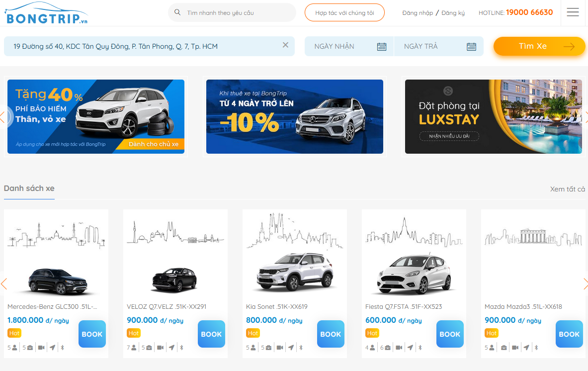Show previous car list items arrow
The image size is (588, 371).
coord(3,284)
